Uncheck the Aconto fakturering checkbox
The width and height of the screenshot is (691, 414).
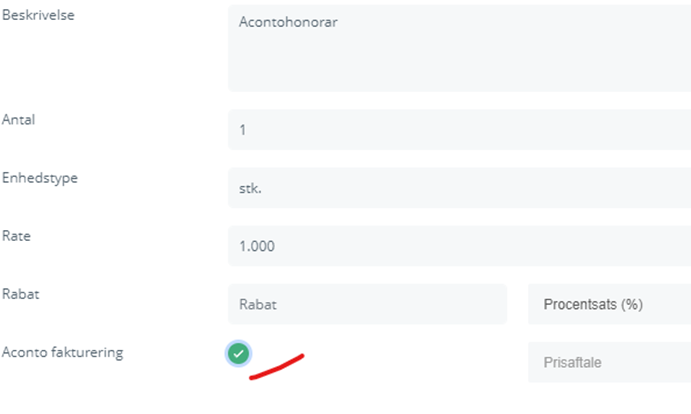[238, 353]
